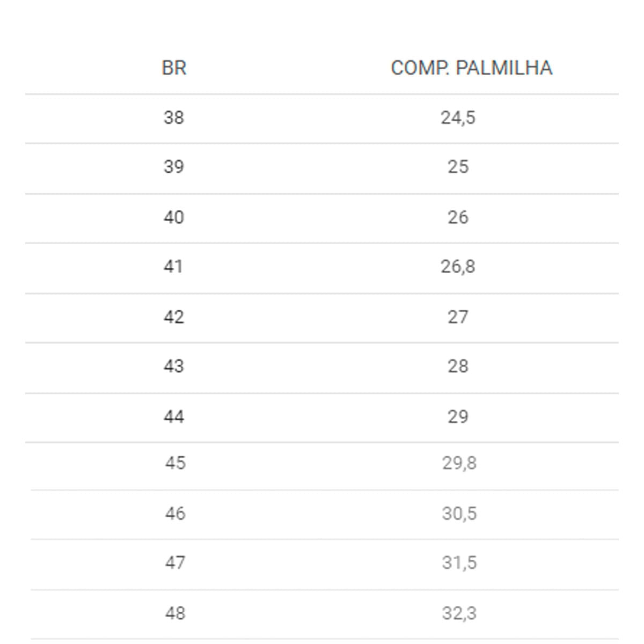Click BR size 46 cell
The image size is (644, 644).
click(x=175, y=514)
